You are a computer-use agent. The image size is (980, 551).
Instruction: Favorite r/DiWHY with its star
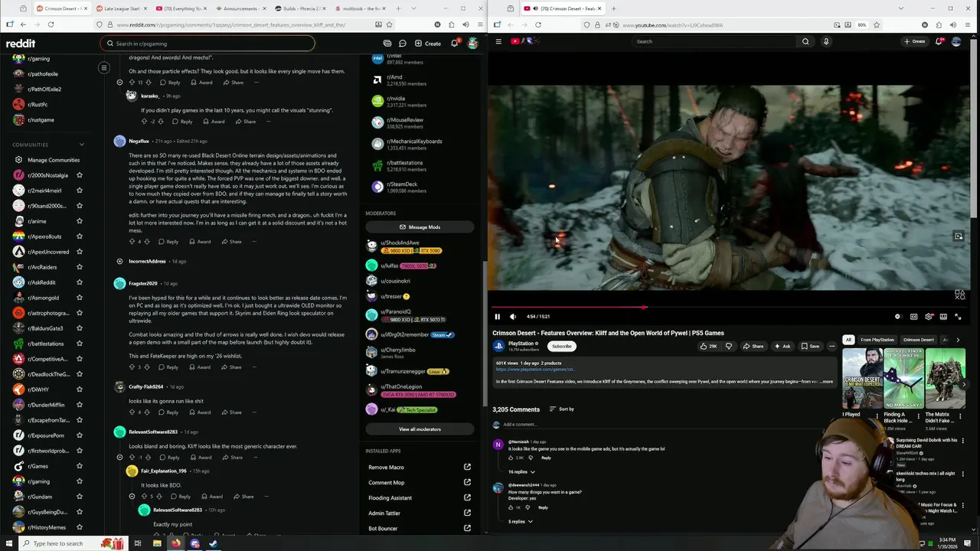(79, 390)
